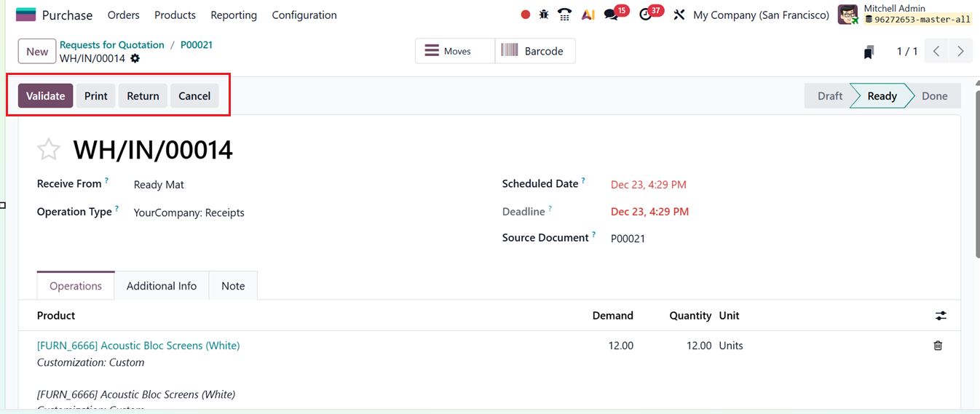The width and height of the screenshot is (980, 414).
Task: Toggle the red recording dot
Action: tap(526, 15)
